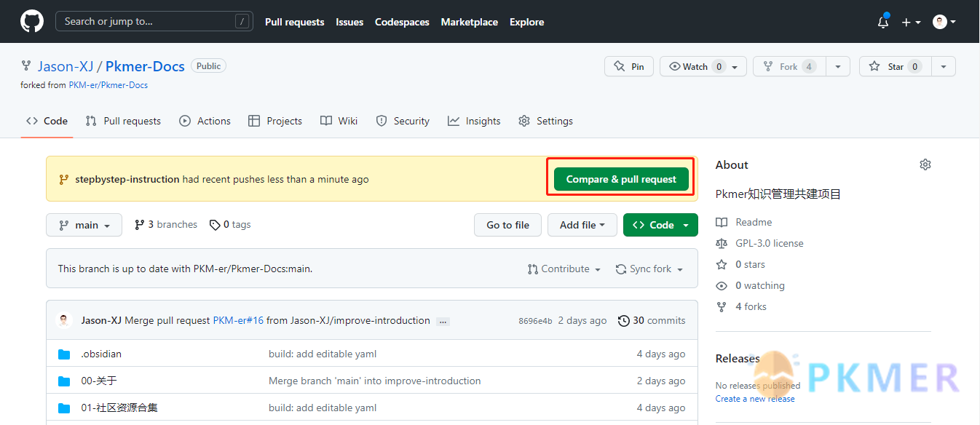Expand the Contribute menu
This screenshot has height=425, width=980.
pyautogui.click(x=564, y=269)
